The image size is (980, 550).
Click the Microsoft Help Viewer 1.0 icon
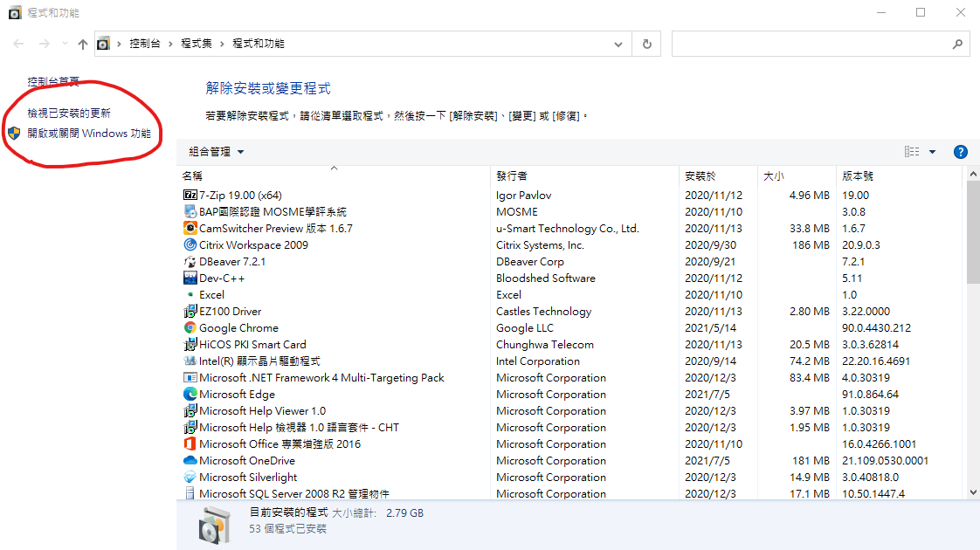190,410
